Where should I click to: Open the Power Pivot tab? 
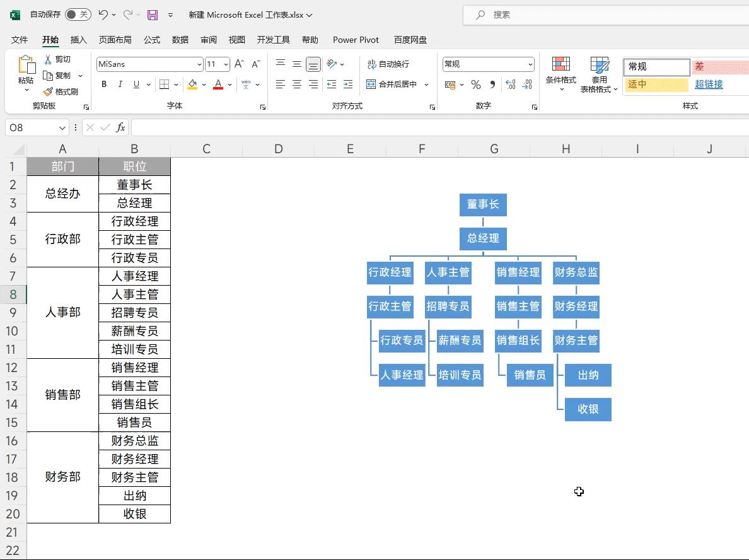pos(355,39)
